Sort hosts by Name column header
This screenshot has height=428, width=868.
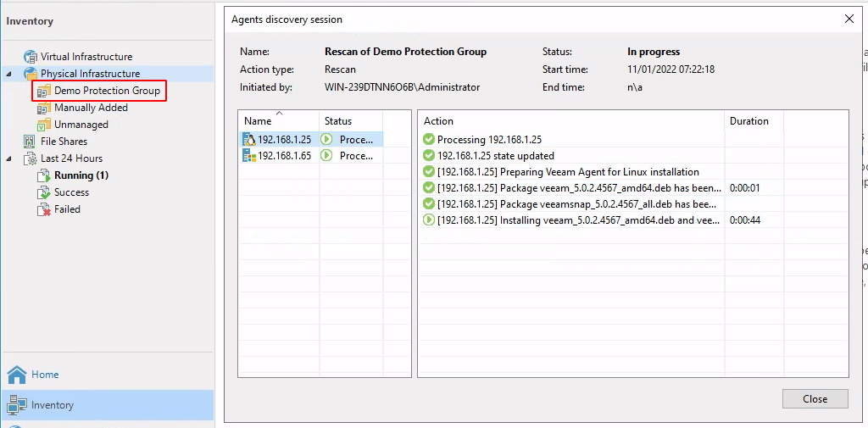point(278,121)
